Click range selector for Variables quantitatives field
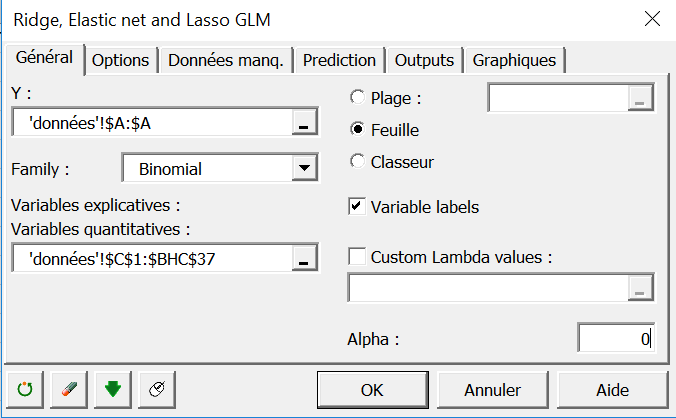The image size is (676, 418). pyautogui.click(x=303, y=259)
